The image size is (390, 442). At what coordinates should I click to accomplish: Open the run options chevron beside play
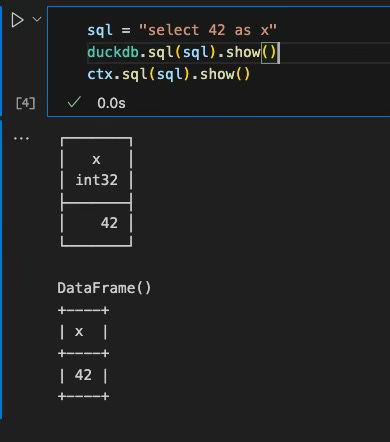(x=37, y=19)
